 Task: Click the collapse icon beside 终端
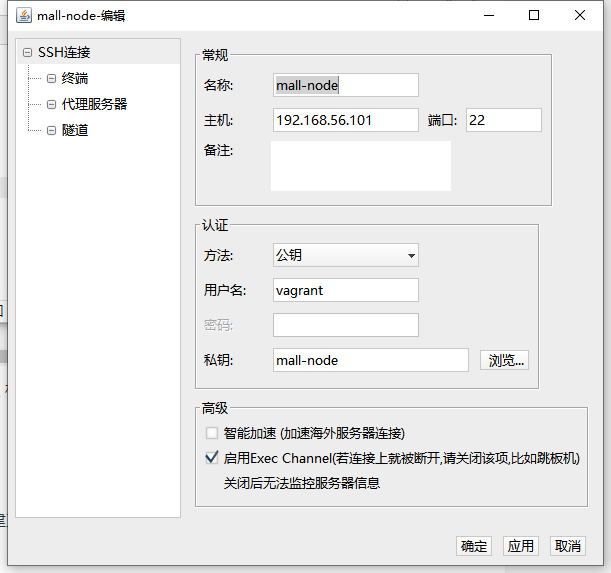51,79
